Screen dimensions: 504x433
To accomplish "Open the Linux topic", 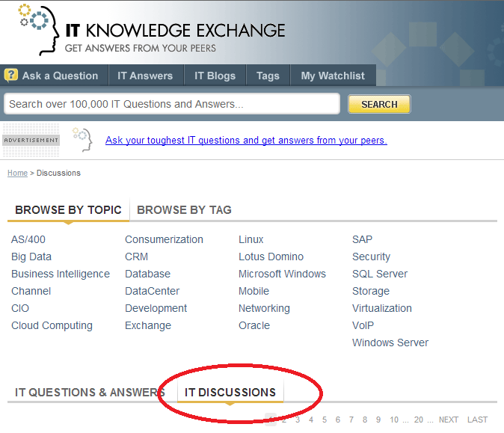I will point(251,239).
